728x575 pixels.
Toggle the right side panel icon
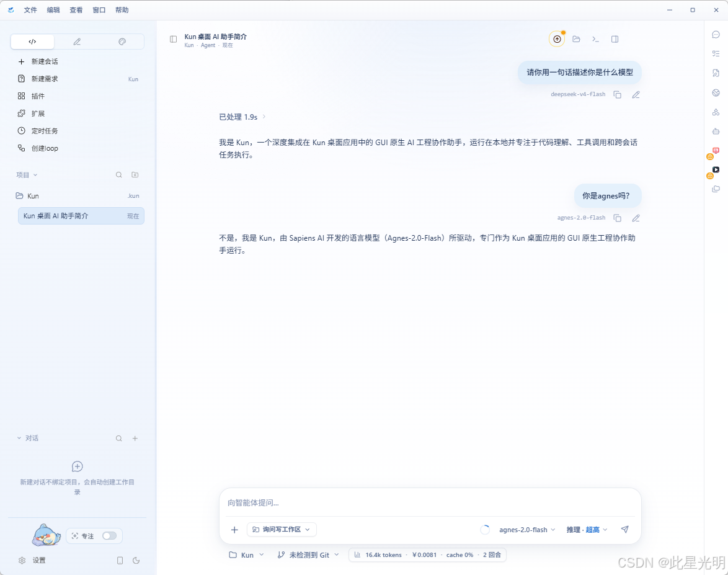(x=615, y=39)
